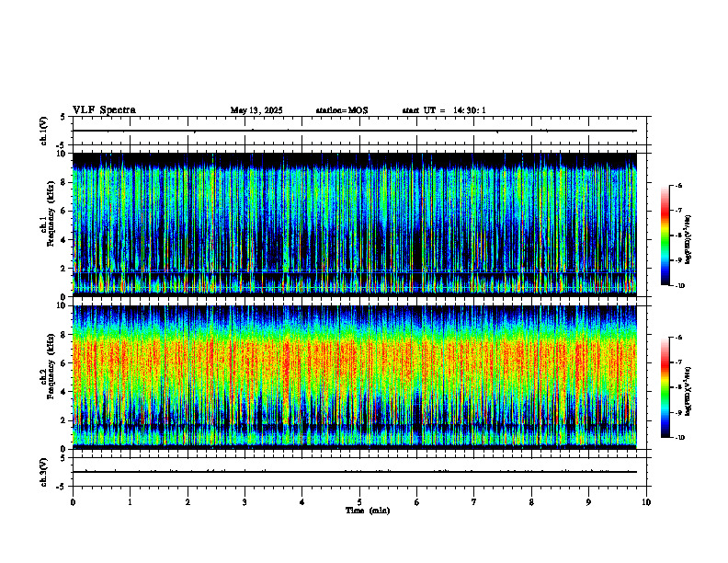Image resolution: width=728 pixels, height=563 pixels.
Task: Click the 'VLF Spectra' title text
Action: [x=104, y=110]
